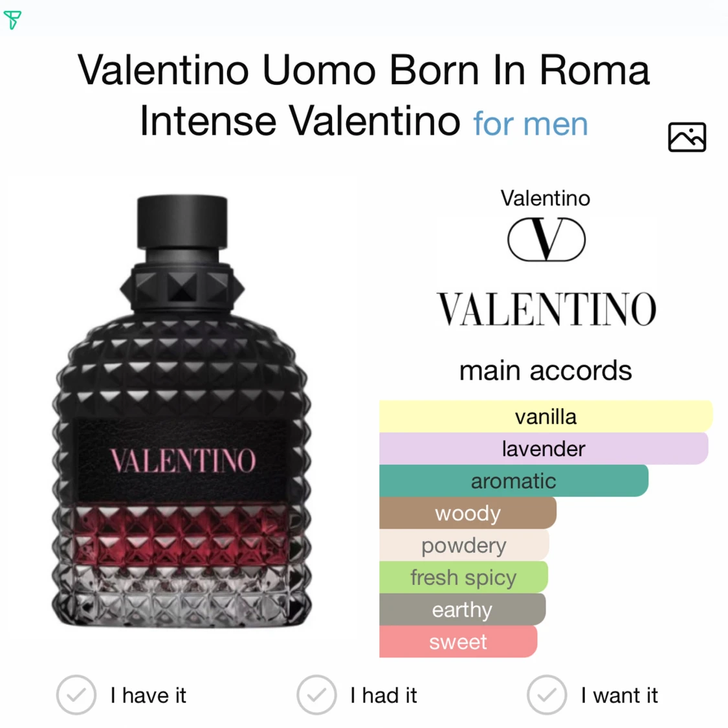
Task: Select the aromatic accord bar
Action: coord(514,481)
